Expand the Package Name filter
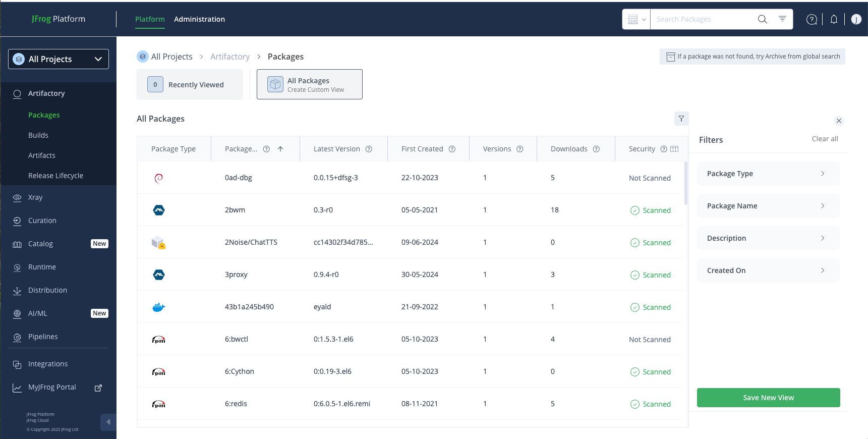868x439 pixels. click(769, 206)
